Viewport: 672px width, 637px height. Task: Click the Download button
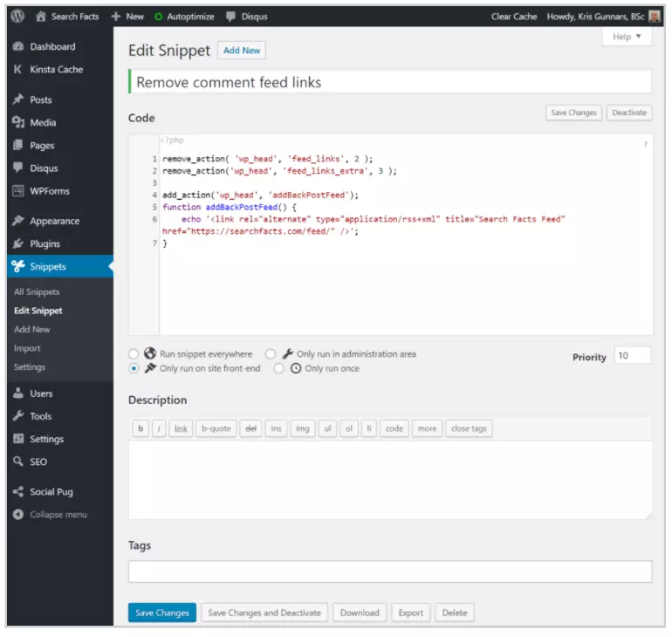tap(360, 613)
